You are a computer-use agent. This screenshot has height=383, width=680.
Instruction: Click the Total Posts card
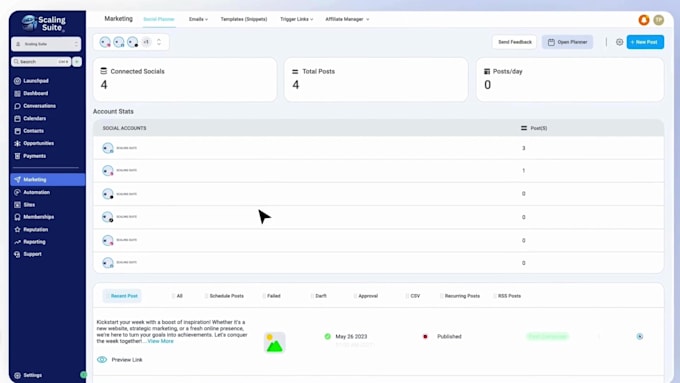pyautogui.click(x=376, y=79)
